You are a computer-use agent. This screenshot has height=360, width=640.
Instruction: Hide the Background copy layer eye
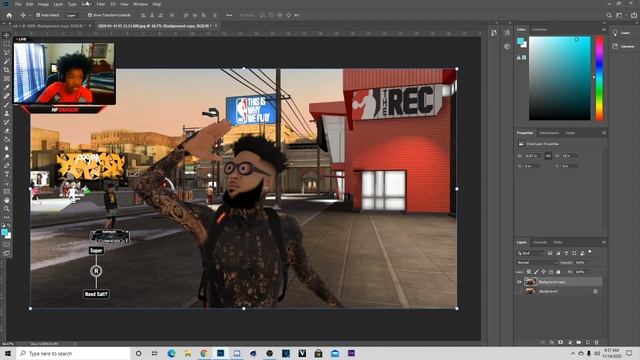coord(519,282)
